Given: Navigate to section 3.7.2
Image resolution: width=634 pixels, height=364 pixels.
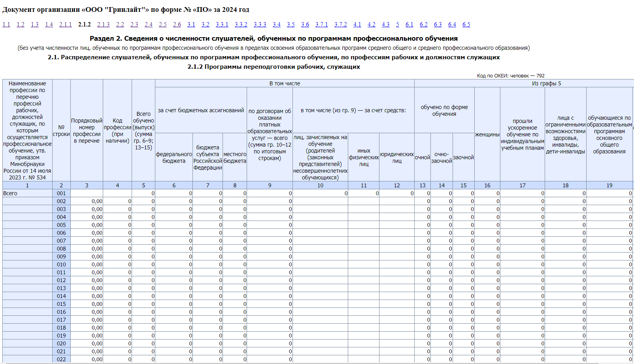Looking at the screenshot, I should point(341,25).
